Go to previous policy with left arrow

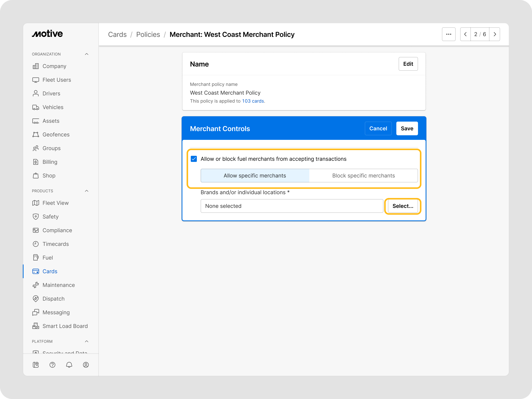465,34
